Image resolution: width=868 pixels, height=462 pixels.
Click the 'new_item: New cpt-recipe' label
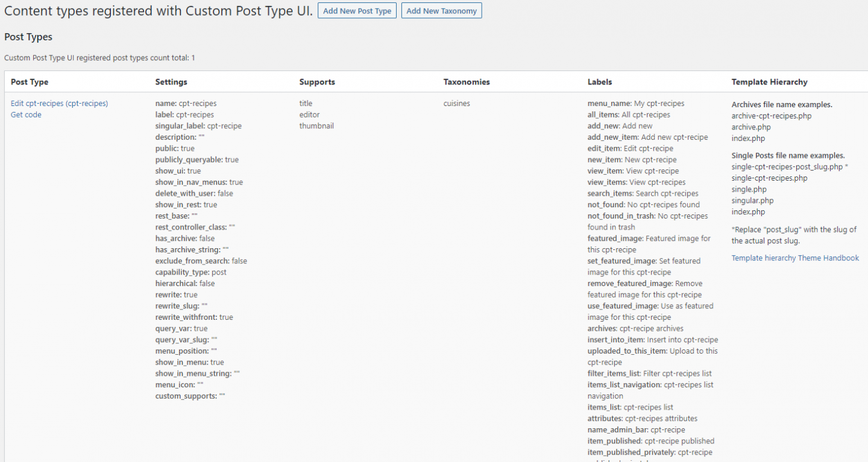[632, 160]
